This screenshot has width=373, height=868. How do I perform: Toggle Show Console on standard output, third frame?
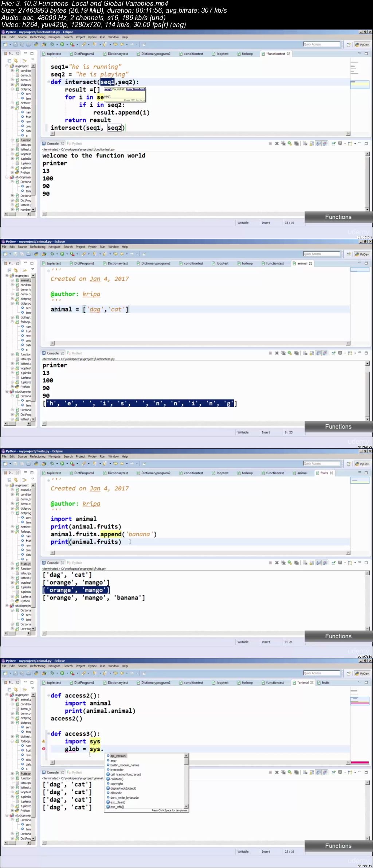[x=318, y=563]
